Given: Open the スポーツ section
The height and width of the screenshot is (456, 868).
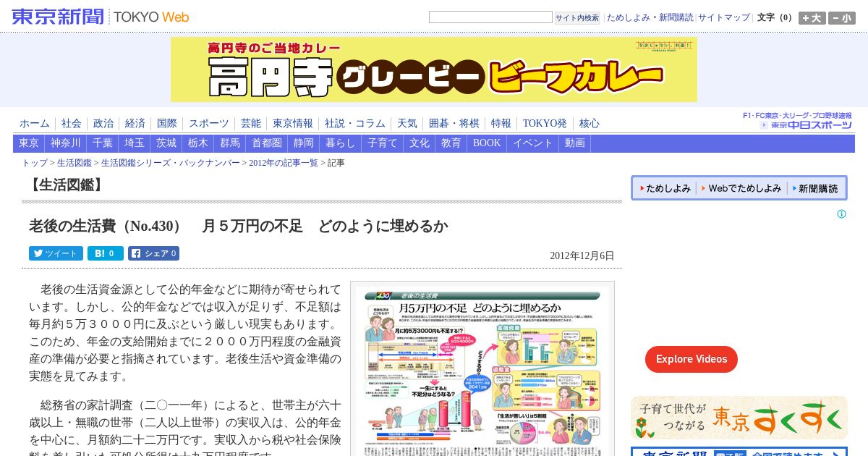Looking at the screenshot, I should tap(209, 124).
